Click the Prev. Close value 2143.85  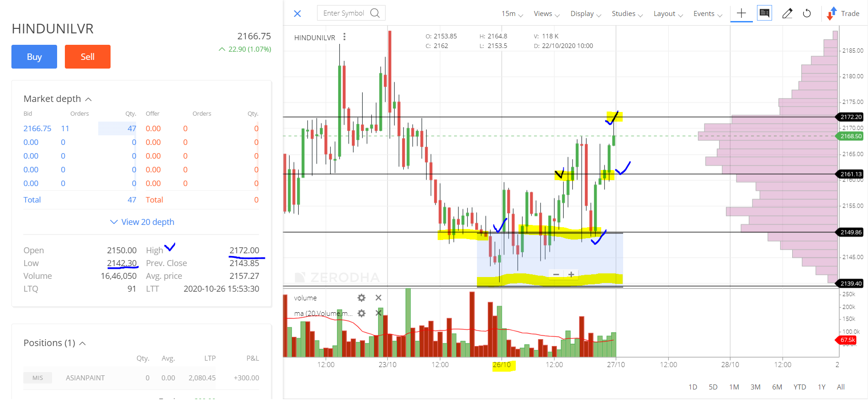(x=244, y=263)
